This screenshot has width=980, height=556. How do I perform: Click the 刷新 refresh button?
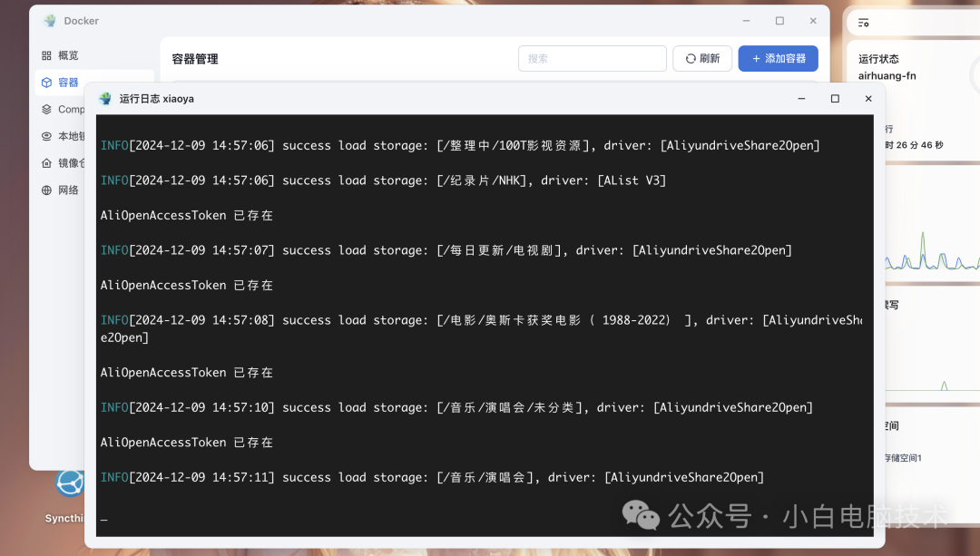[x=701, y=57]
